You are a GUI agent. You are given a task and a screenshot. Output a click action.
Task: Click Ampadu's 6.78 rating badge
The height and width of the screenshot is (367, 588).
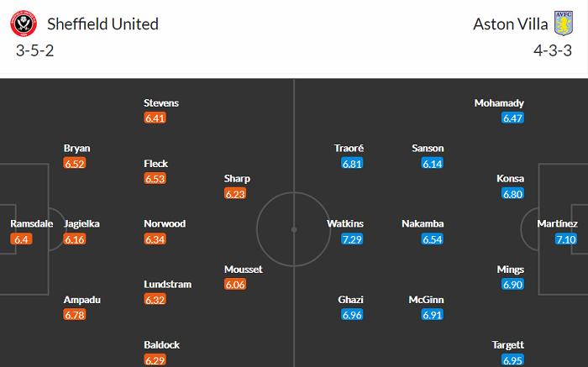click(x=76, y=315)
